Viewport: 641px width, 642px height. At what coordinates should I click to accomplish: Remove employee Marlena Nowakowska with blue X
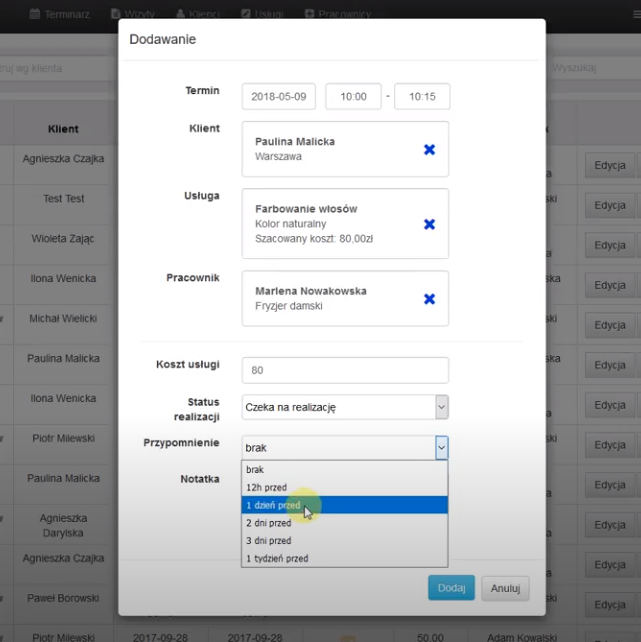[429, 298]
